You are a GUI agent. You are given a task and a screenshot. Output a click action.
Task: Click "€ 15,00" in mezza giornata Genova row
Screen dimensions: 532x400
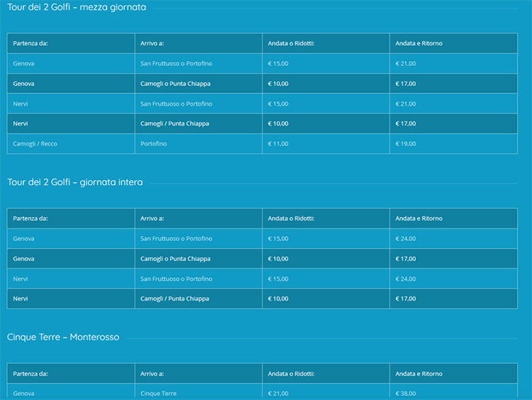pyautogui.click(x=278, y=64)
